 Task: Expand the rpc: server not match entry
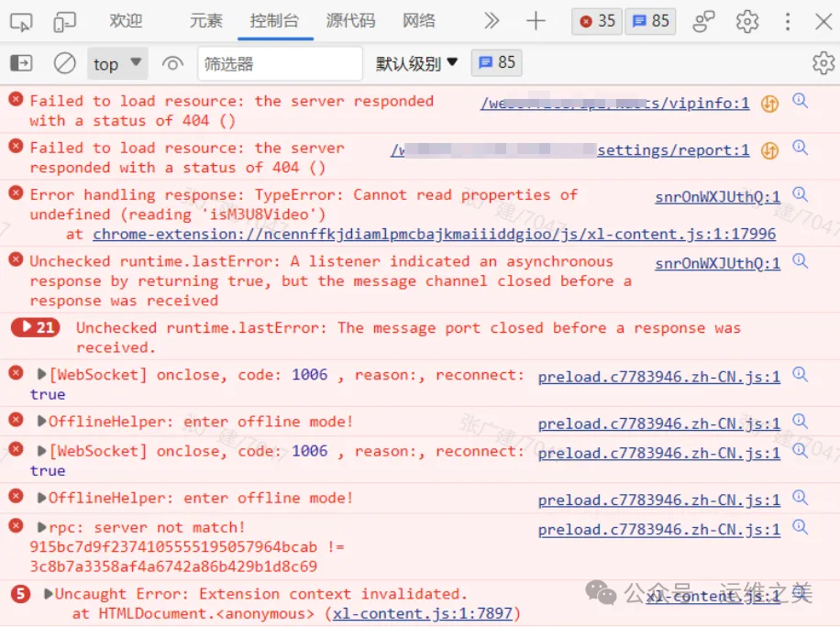(42, 527)
